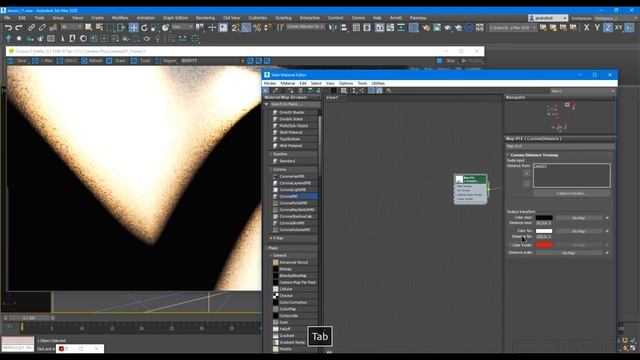This screenshot has height=360, width=640.
Task: Collapse Corona Distance Texmap rollout
Action: [x=508, y=155]
